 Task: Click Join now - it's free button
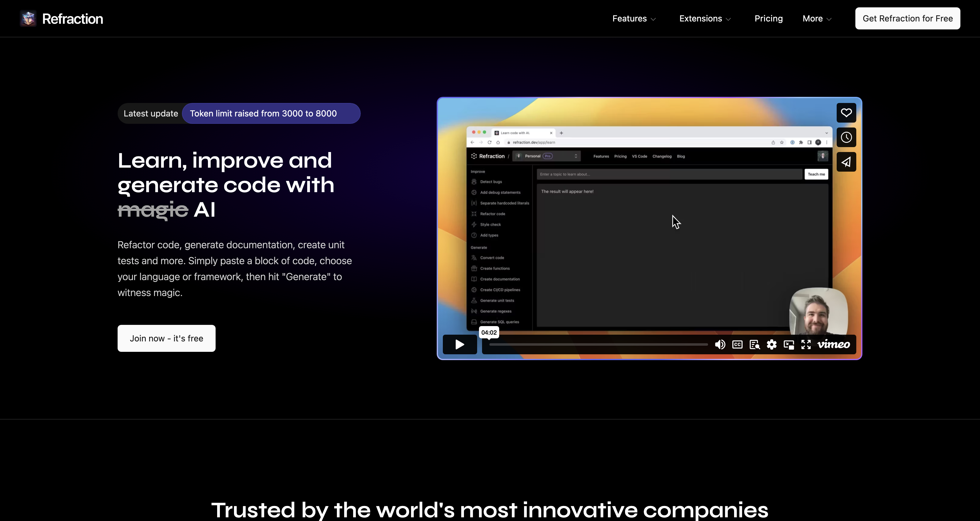[x=166, y=338]
